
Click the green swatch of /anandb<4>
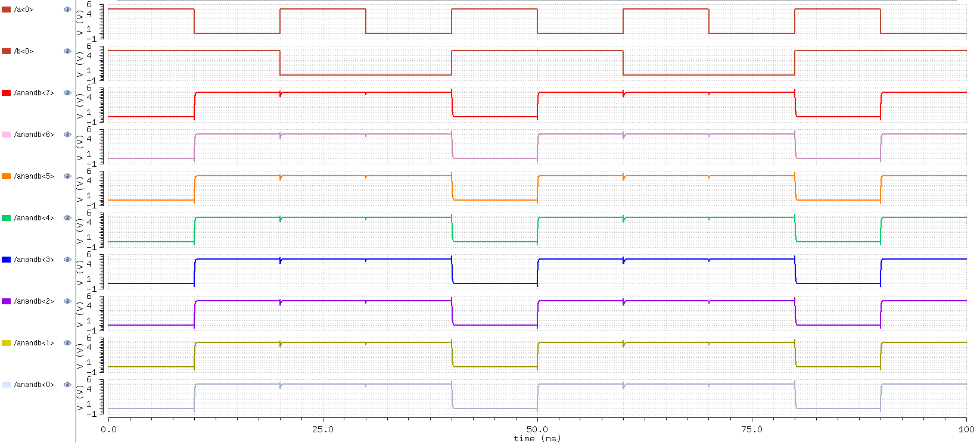click(x=7, y=218)
